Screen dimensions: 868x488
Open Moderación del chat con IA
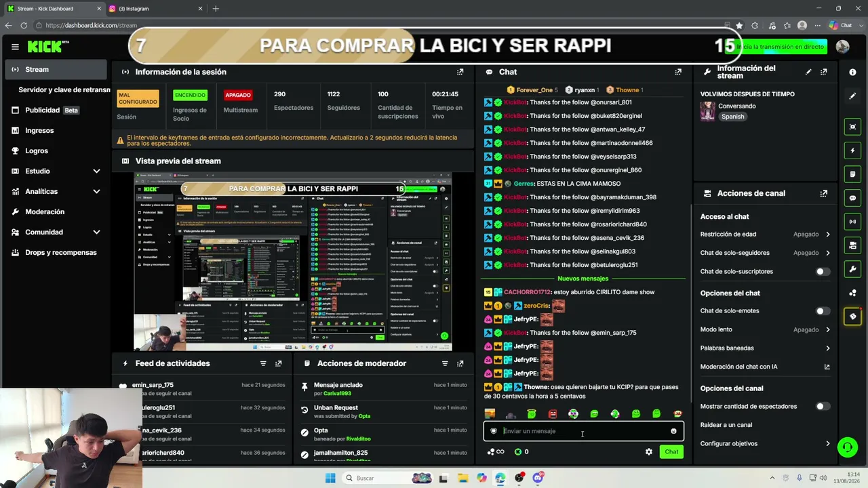click(766, 367)
